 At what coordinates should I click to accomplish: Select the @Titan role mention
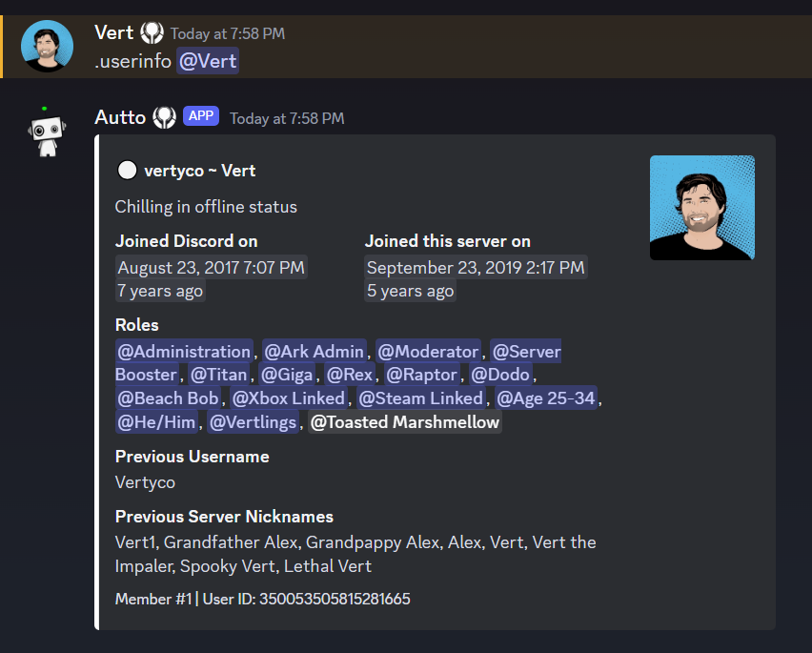218,375
